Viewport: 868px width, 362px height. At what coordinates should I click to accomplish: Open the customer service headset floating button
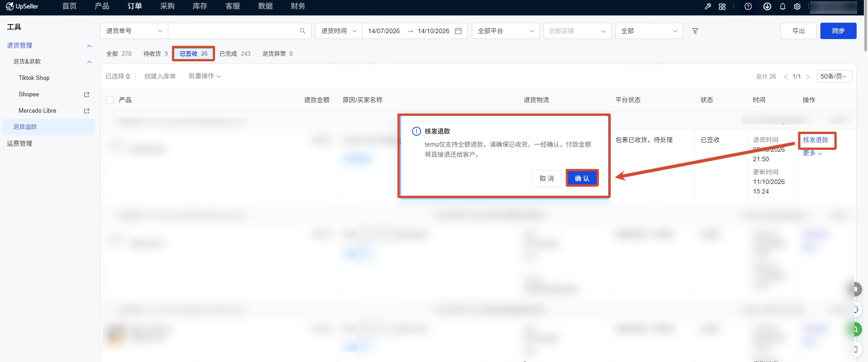point(855,309)
